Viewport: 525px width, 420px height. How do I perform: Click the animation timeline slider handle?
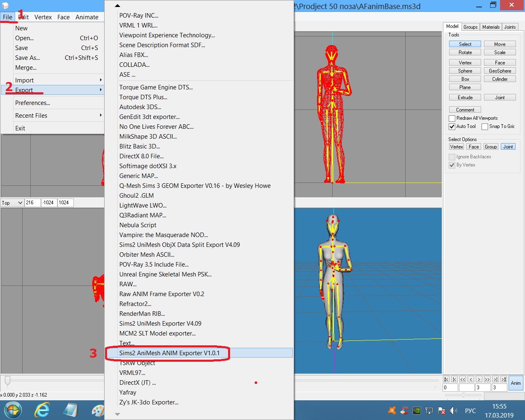coord(7,381)
